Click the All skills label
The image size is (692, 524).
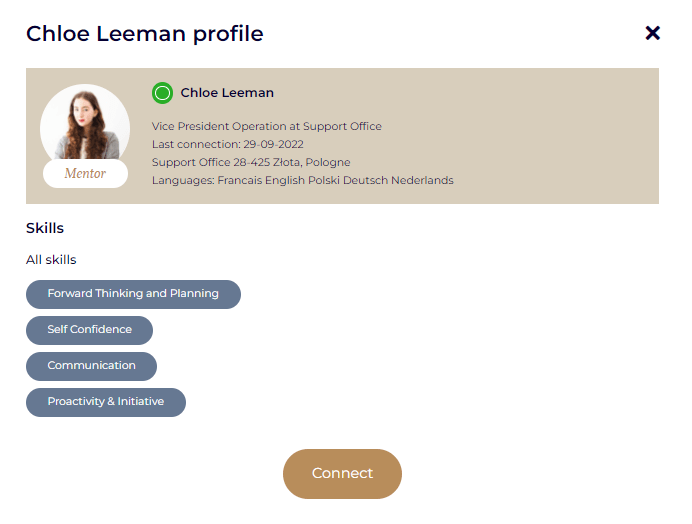51,260
